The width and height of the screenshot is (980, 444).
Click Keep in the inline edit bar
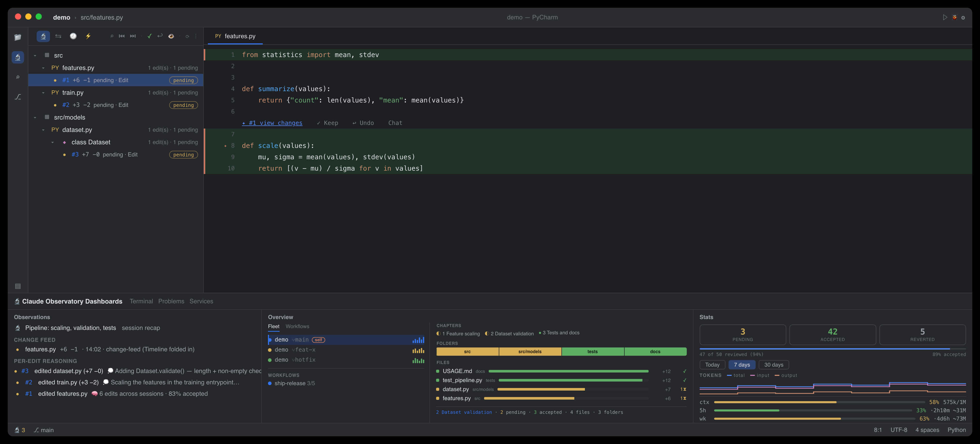click(328, 123)
